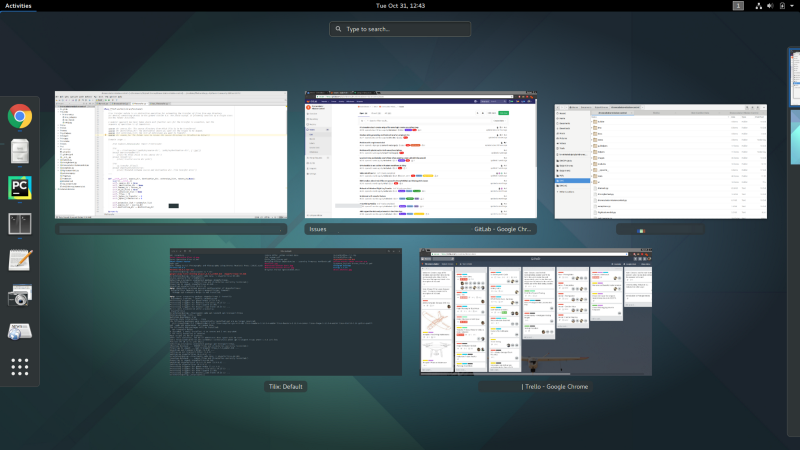Select the GitLab Issues Chrome window
800x450 pixels.
[x=421, y=155]
